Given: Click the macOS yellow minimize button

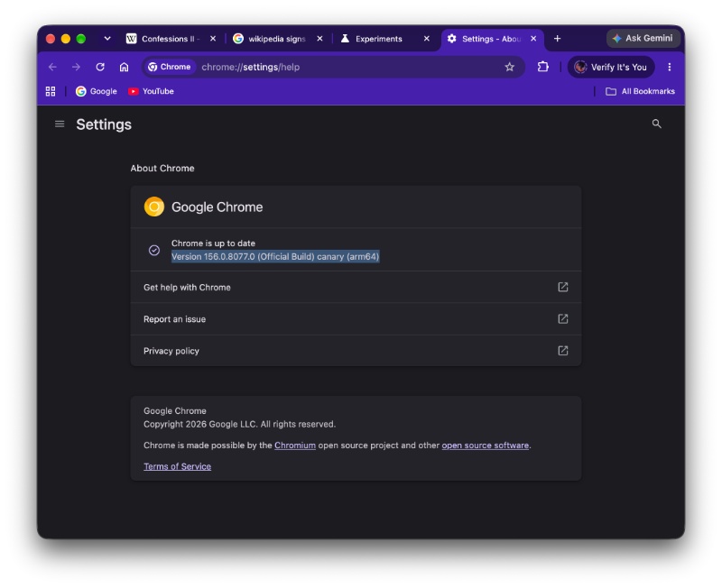Looking at the screenshot, I should pos(66,39).
